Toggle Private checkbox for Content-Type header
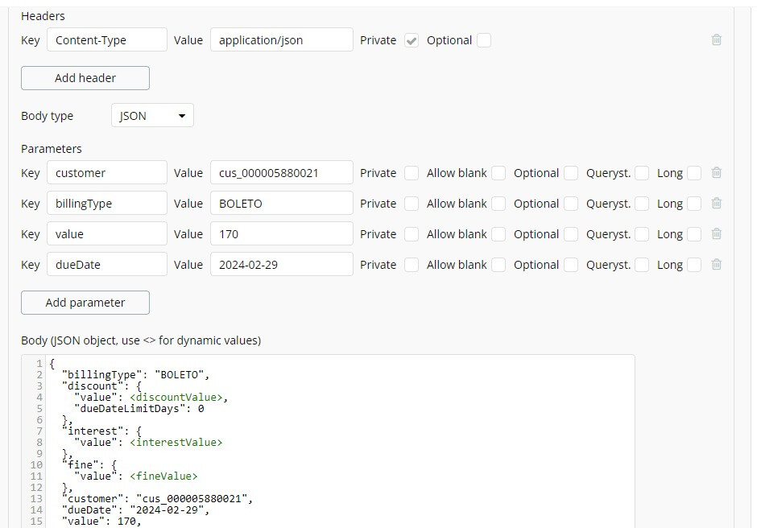 point(412,40)
